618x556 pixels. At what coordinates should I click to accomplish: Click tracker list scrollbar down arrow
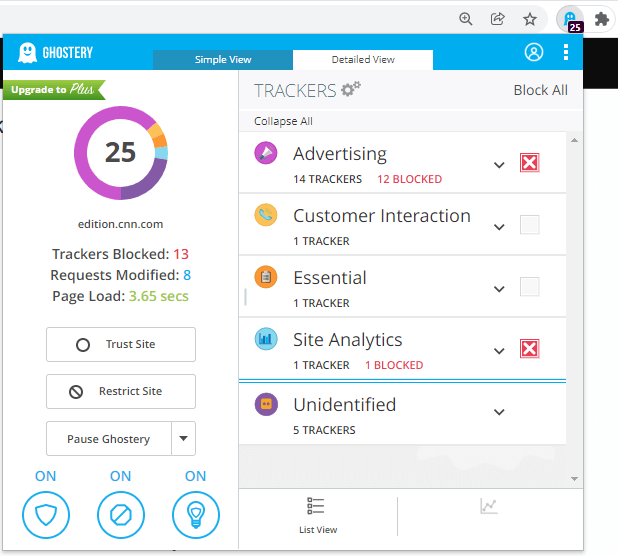[x=574, y=479]
